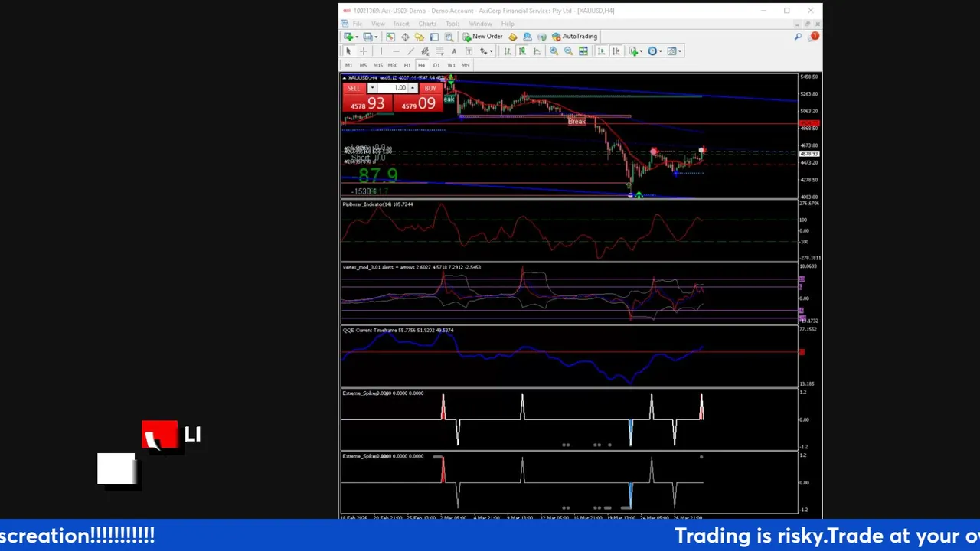This screenshot has width=980, height=551.
Task: Switch chart to candlesticks type
Action: click(x=522, y=51)
